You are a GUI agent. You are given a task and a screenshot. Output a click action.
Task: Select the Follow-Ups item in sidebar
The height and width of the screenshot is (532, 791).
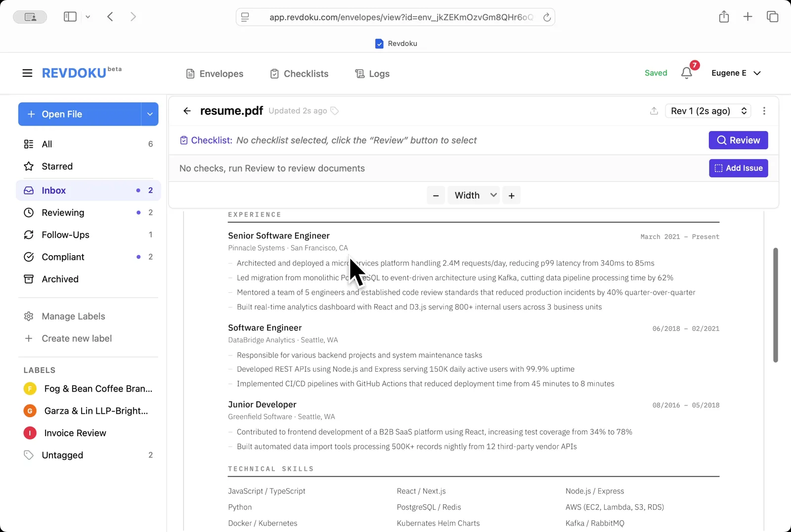pos(65,234)
